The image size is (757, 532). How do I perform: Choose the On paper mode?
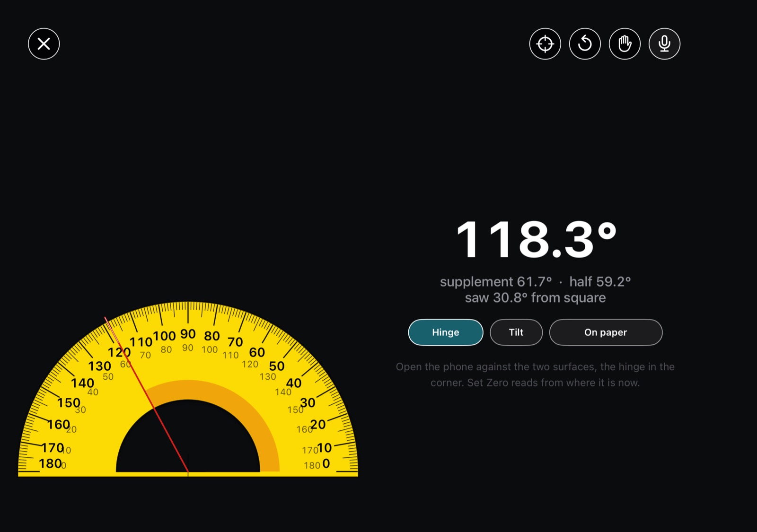click(x=606, y=332)
